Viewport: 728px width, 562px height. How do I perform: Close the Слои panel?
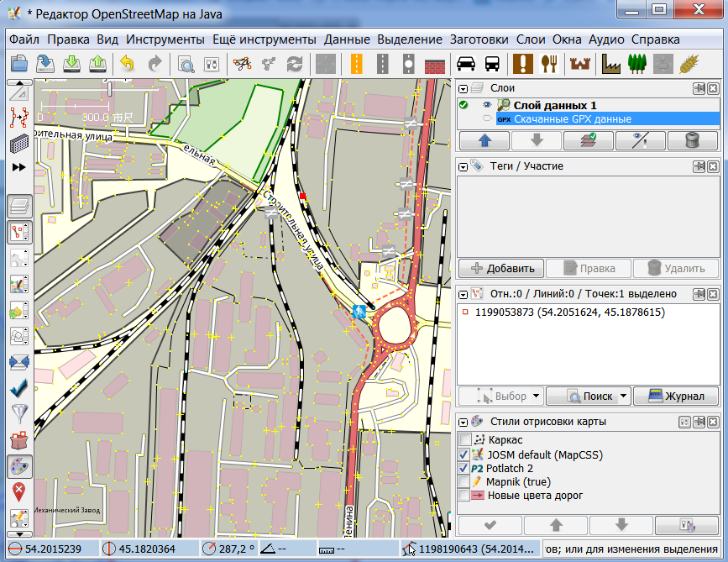713,88
